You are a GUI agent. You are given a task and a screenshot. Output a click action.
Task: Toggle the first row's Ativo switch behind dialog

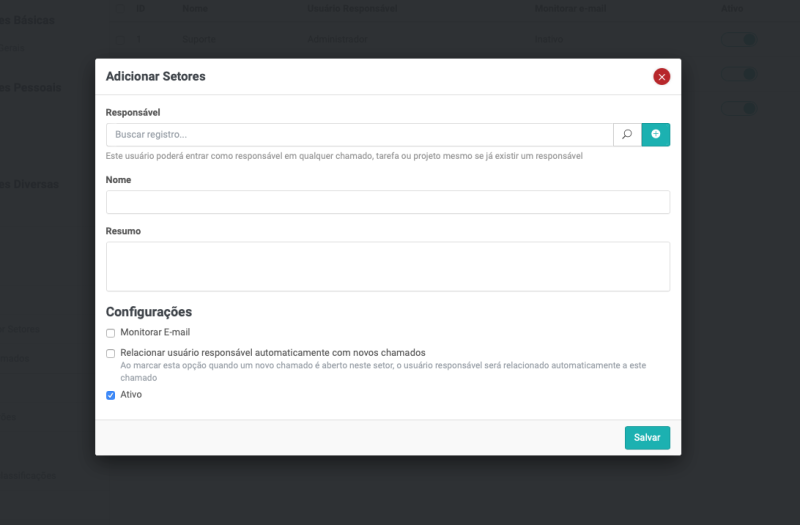point(742,40)
